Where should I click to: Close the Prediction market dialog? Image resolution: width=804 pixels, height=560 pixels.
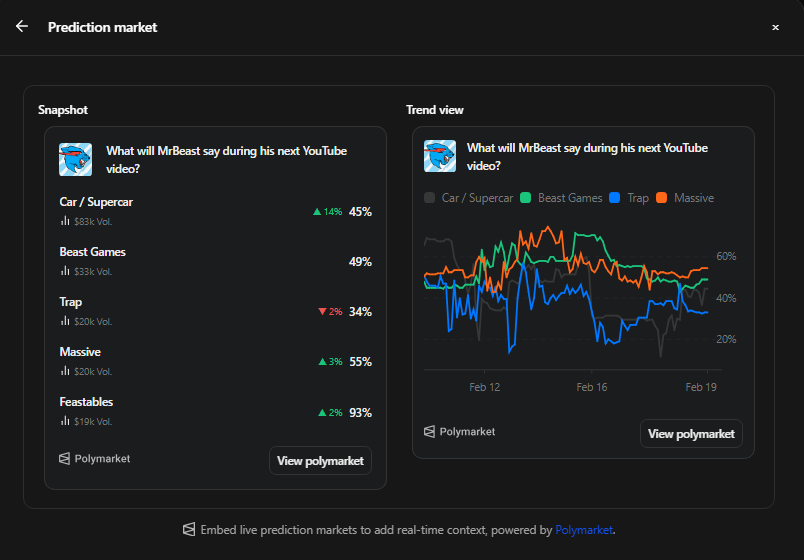[775, 28]
